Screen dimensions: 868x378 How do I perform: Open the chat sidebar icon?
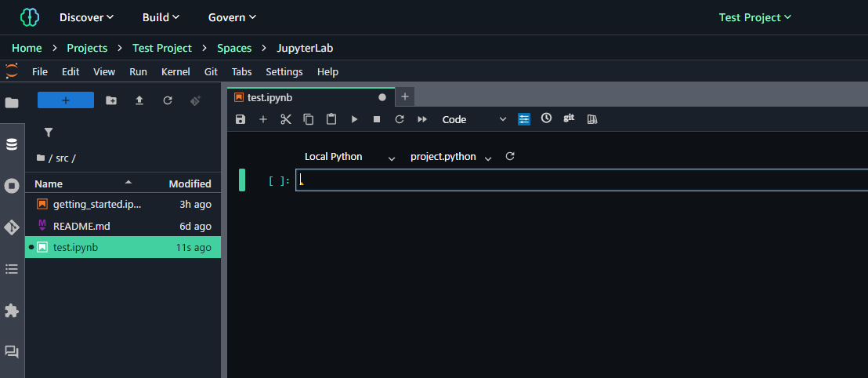(12, 352)
